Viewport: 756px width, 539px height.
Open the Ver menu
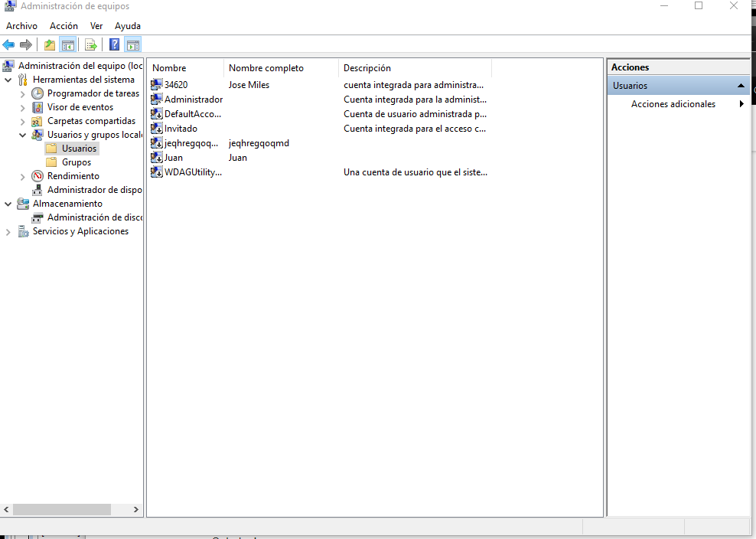click(x=96, y=25)
